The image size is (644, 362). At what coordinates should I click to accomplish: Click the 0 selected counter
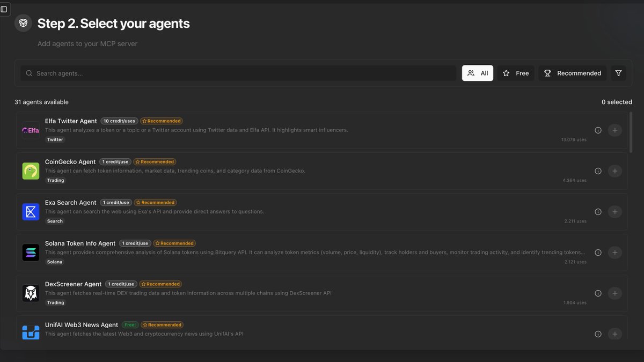(617, 102)
